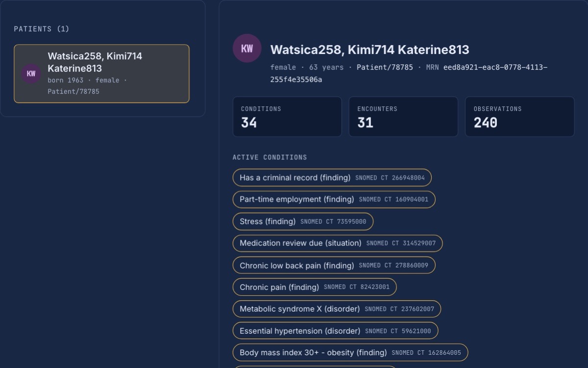
Task: Click SNOMED CT 237602007 code
Action: click(x=399, y=309)
